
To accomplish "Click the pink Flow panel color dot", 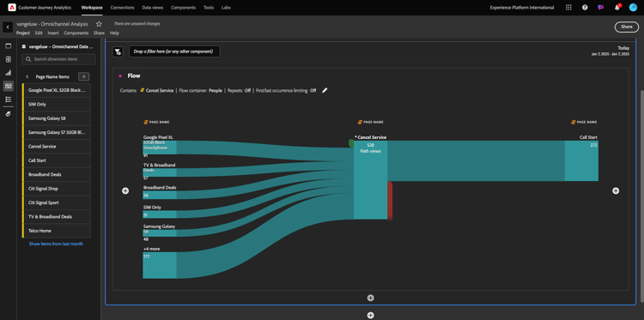I will point(120,75).
